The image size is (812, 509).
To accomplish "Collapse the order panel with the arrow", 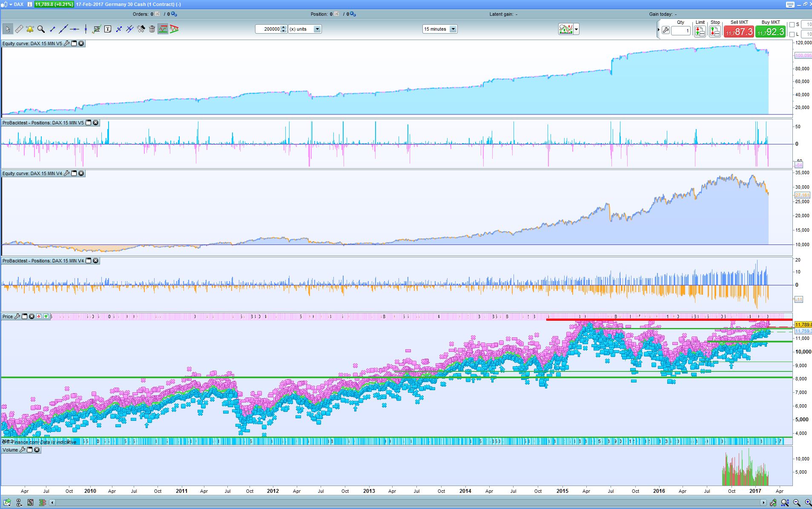I will coord(658,30).
